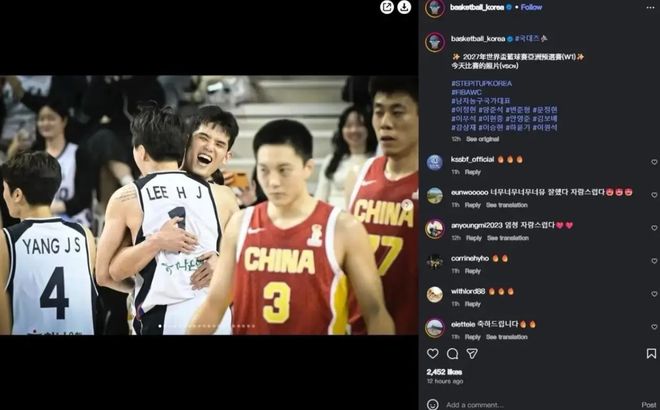Like eunwooooo's comment heart
Viewport: 660px width, 410px height.
[x=654, y=195]
